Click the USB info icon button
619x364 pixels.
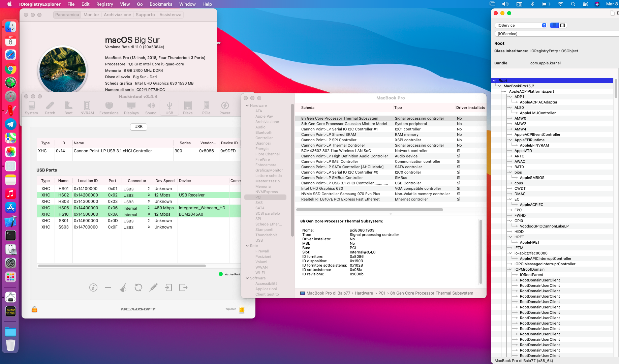tap(93, 287)
